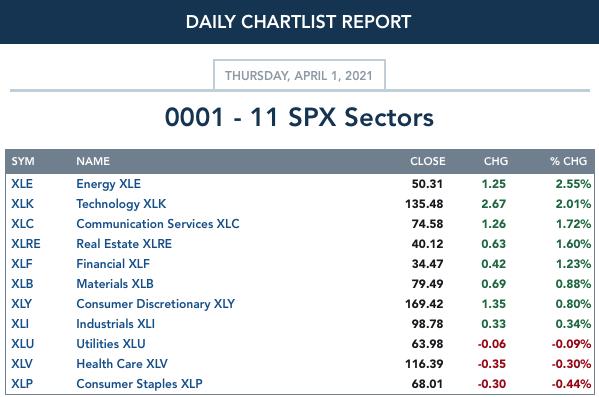Click the XLB symbol link
This screenshot has width=599, height=397.
[x=22, y=284]
